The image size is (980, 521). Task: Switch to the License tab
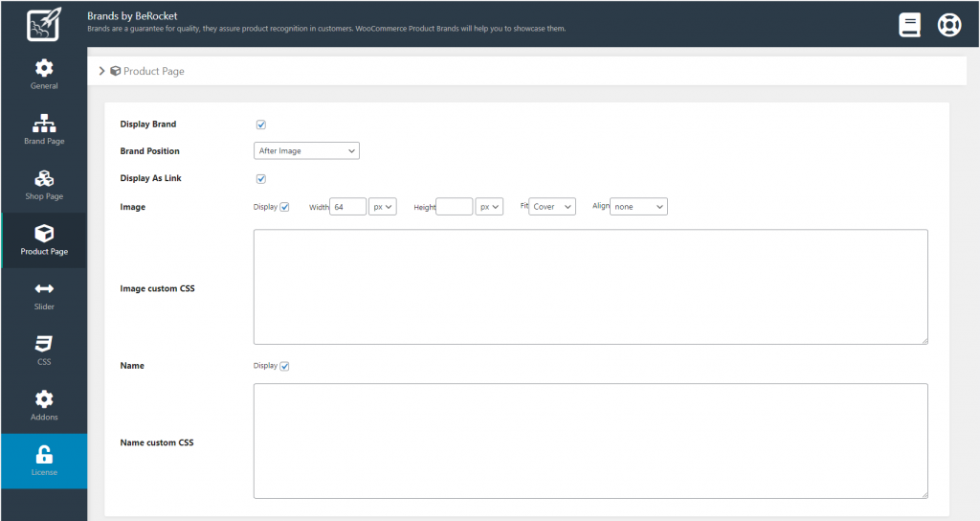pyautogui.click(x=44, y=461)
